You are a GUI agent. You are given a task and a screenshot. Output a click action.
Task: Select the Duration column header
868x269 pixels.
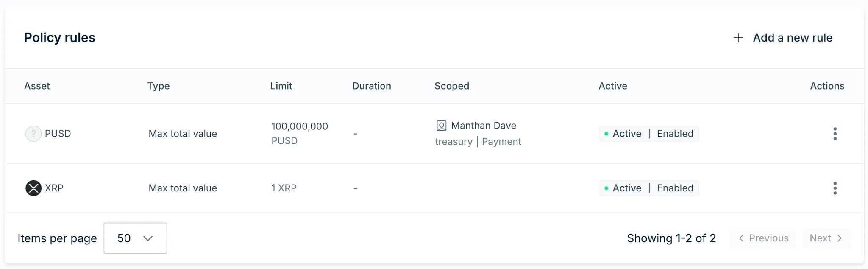point(372,86)
